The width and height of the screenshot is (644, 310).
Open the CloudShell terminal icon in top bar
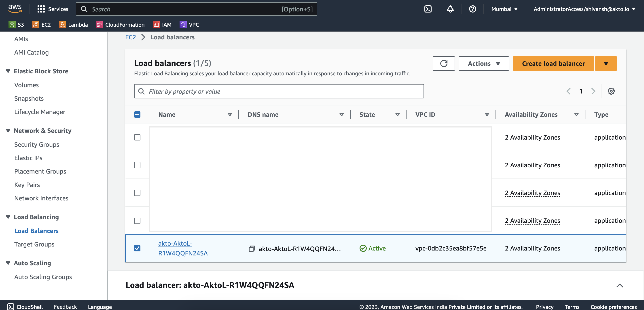point(428,9)
